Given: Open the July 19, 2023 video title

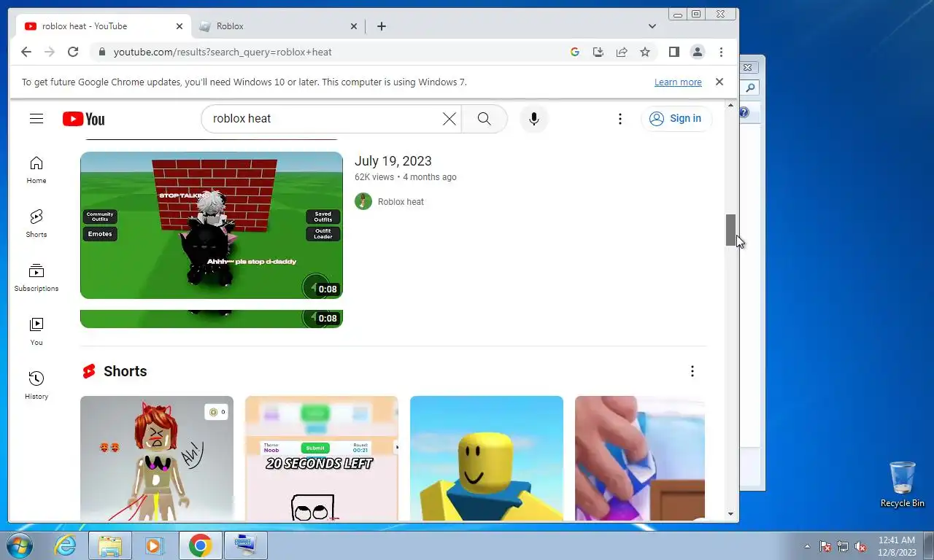Looking at the screenshot, I should click(x=393, y=161).
